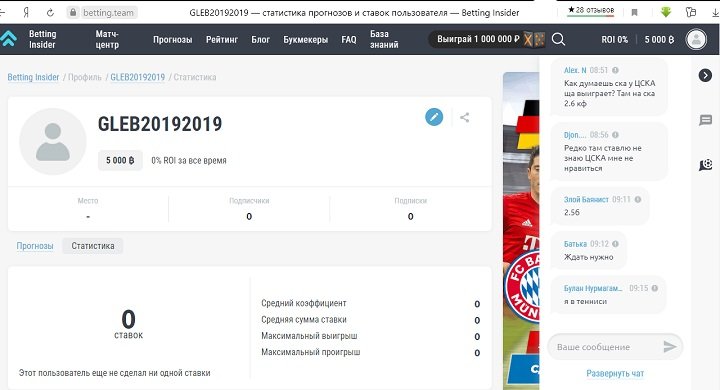Collapse the chat panel with arrow icon

[x=705, y=75]
